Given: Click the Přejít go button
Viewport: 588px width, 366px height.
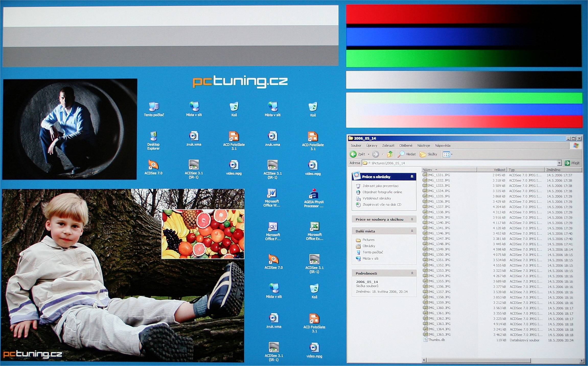Looking at the screenshot, I should click(572, 163).
